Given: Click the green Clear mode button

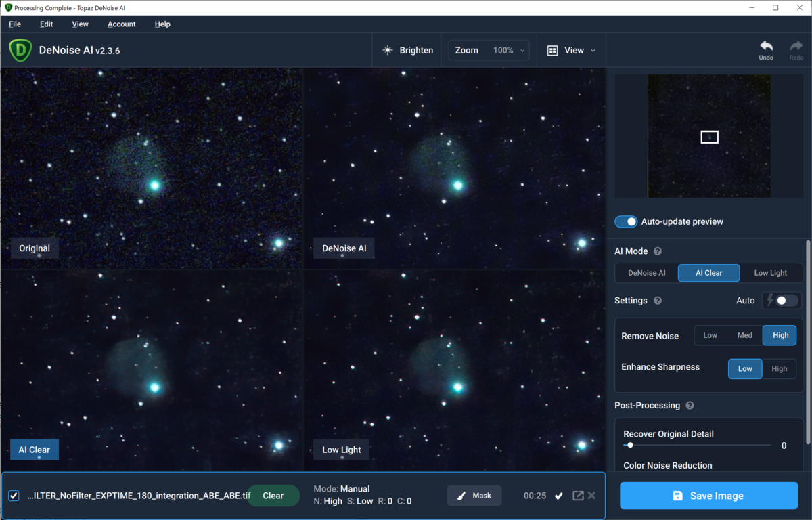Looking at the screenshot, I should pyautogui.click(x=273, y=496).
